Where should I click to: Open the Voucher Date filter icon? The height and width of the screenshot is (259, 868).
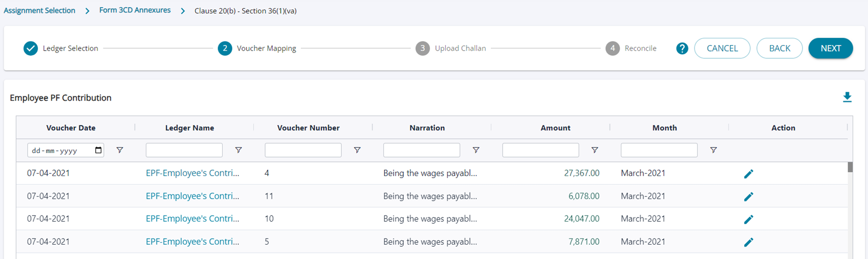pos(120,150)
